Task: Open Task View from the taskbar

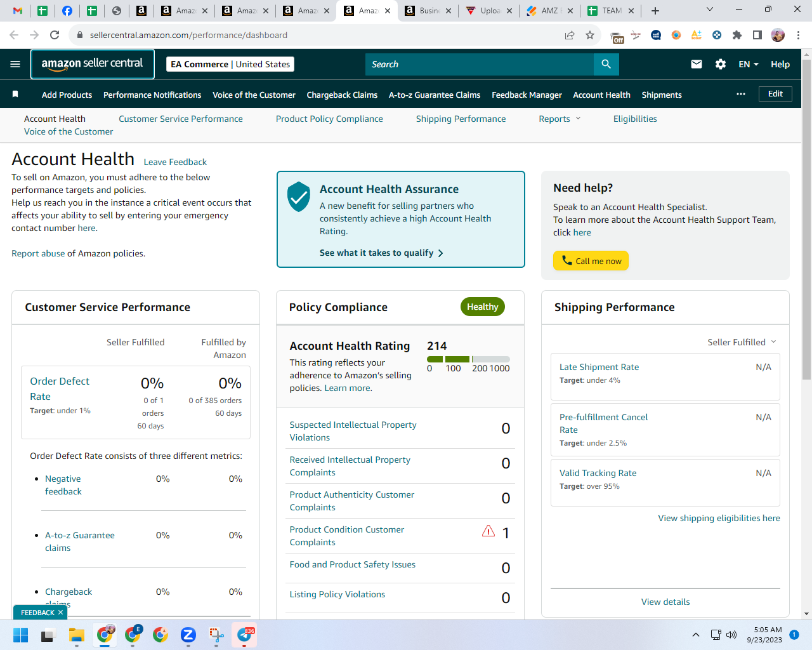Action: tap(48, 635)
